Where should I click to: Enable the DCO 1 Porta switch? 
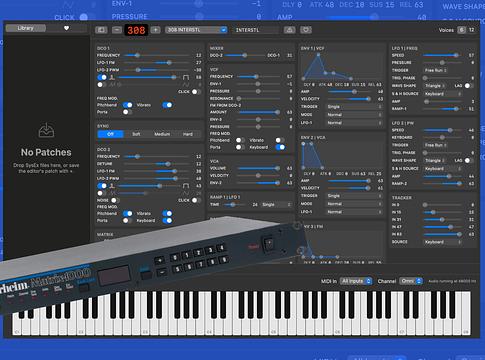click(x=127, y=112)
